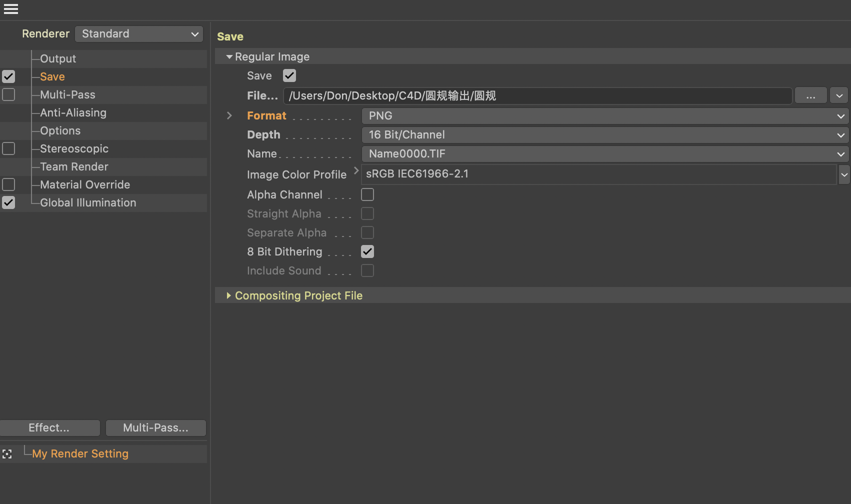Select Multi-Pass in settings list
Image resolution: width=851 pixels, height=504 pixels.
click(x=67, y=94)
